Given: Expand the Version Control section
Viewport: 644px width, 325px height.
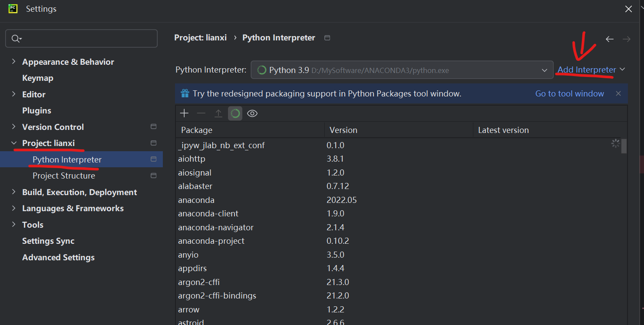Looking at the screenshot, I should click(13, 127).
